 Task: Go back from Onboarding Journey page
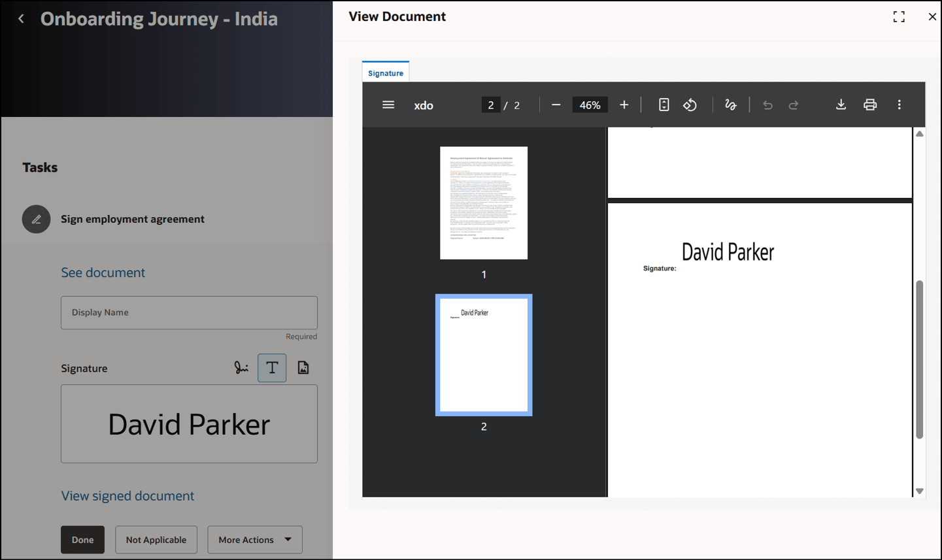pyautogui.click(x=21, y=19)
